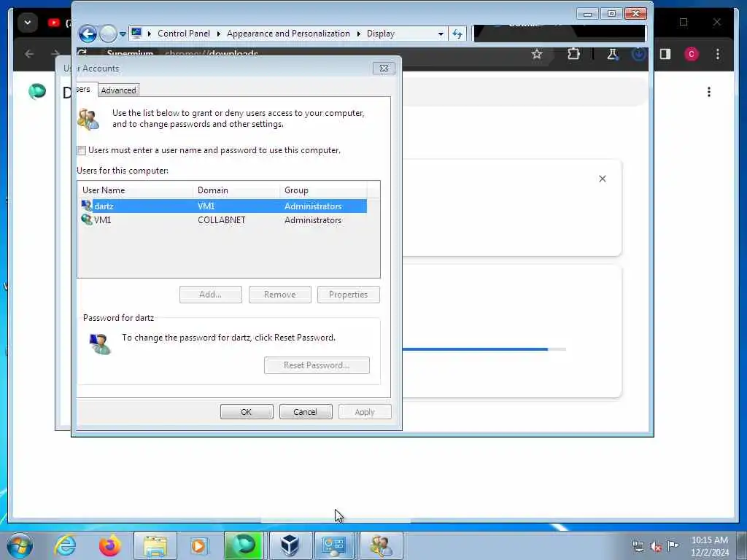Click Display in the address breadcrumb

click(x=381, y=34)
